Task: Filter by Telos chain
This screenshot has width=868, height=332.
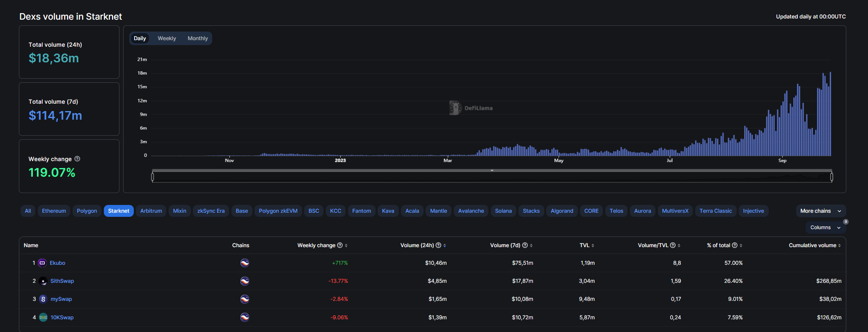Action: pyautogui.click(x=616, y=211)
